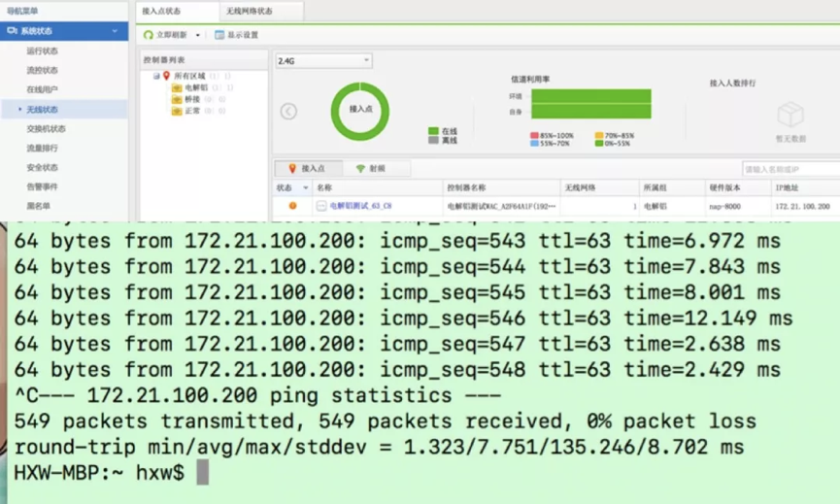Viewport: 840px width, 504px height.
Task: Go to 在线用户 in navigation menu
Action: (43, 89)
